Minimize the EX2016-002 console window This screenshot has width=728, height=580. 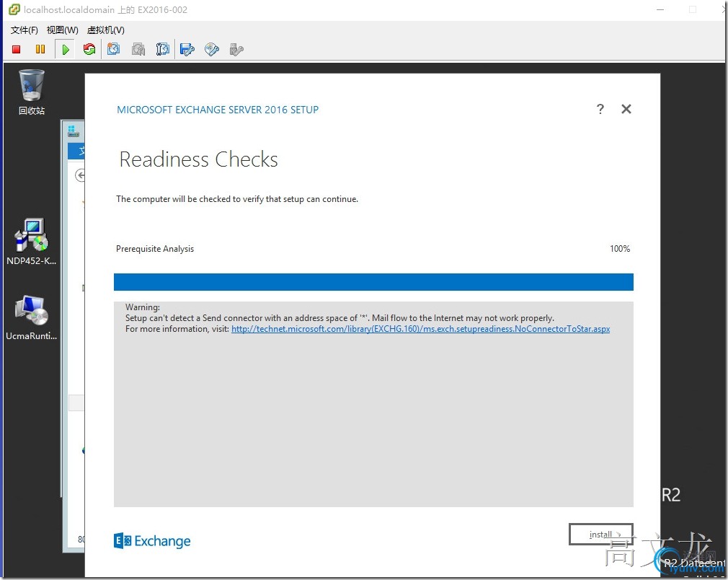660,10
